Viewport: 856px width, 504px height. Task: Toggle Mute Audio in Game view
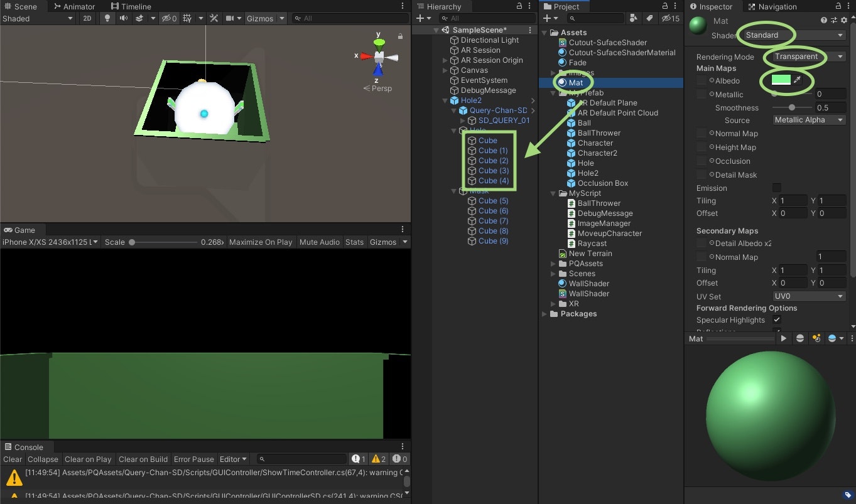[320, 242]
